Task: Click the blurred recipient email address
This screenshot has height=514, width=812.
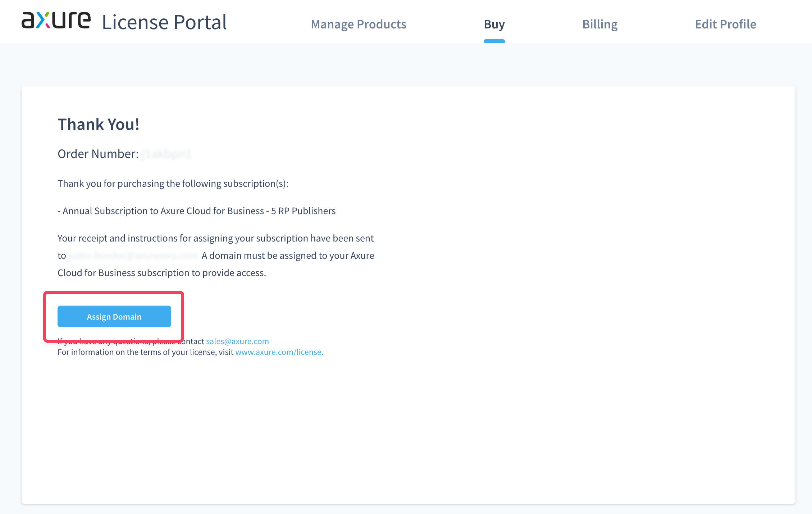Action: (133, 256)
